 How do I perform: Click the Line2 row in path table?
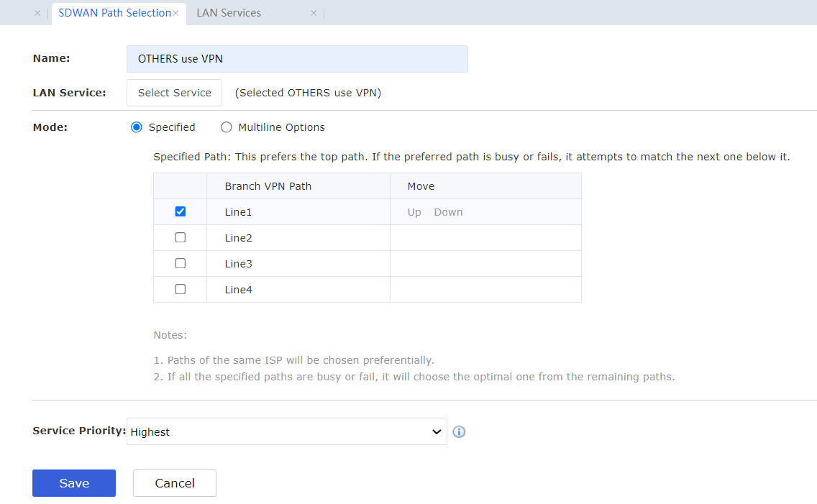pyautogui.click(x=298, y=238)
